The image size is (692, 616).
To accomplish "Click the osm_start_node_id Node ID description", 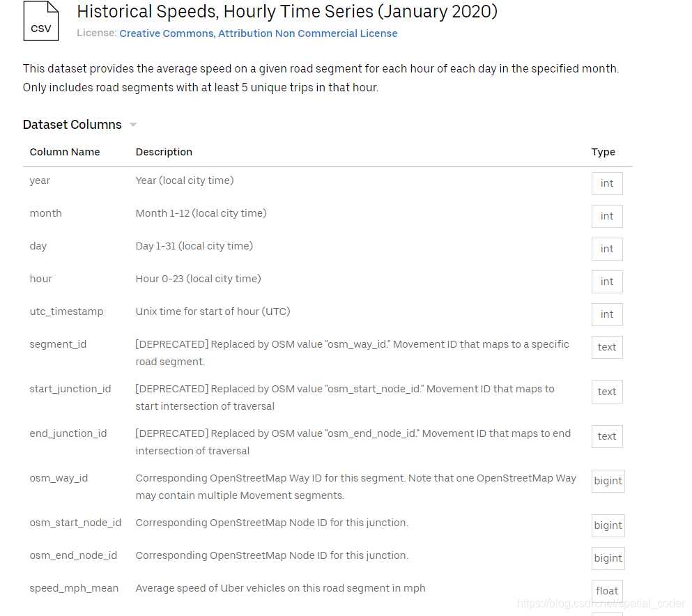I will (x=272, y=523).
